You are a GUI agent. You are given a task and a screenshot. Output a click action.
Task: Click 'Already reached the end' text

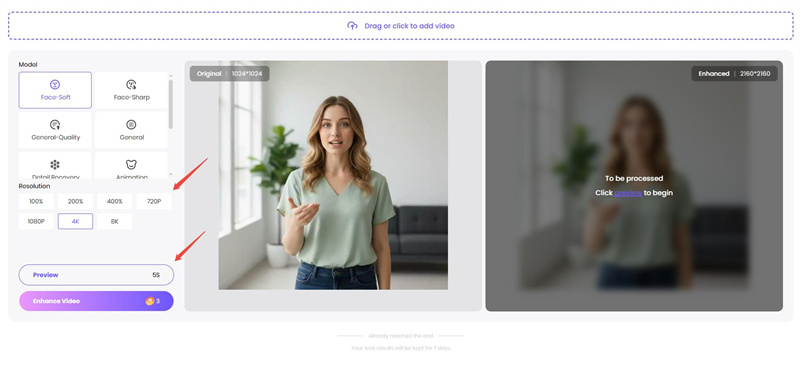click(401, 336)
